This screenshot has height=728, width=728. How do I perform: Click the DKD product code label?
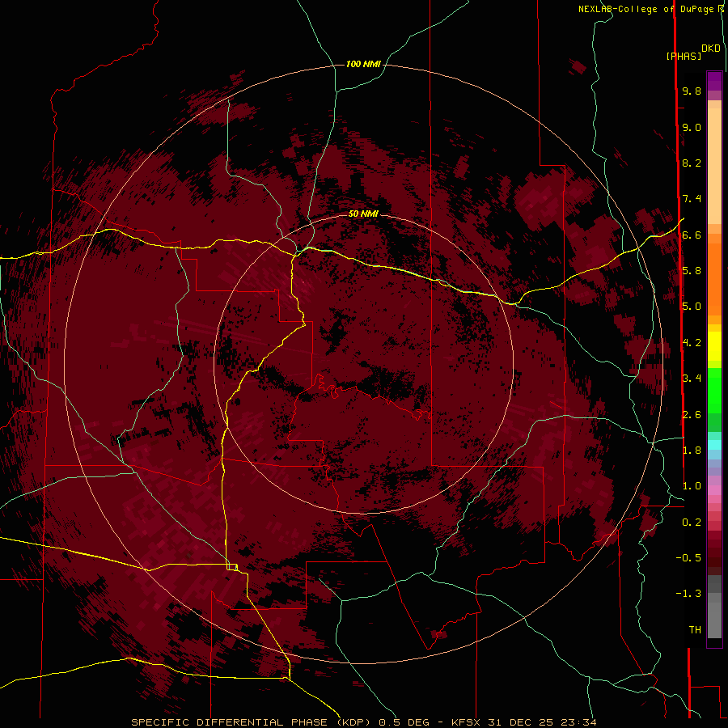click(711, 49)
